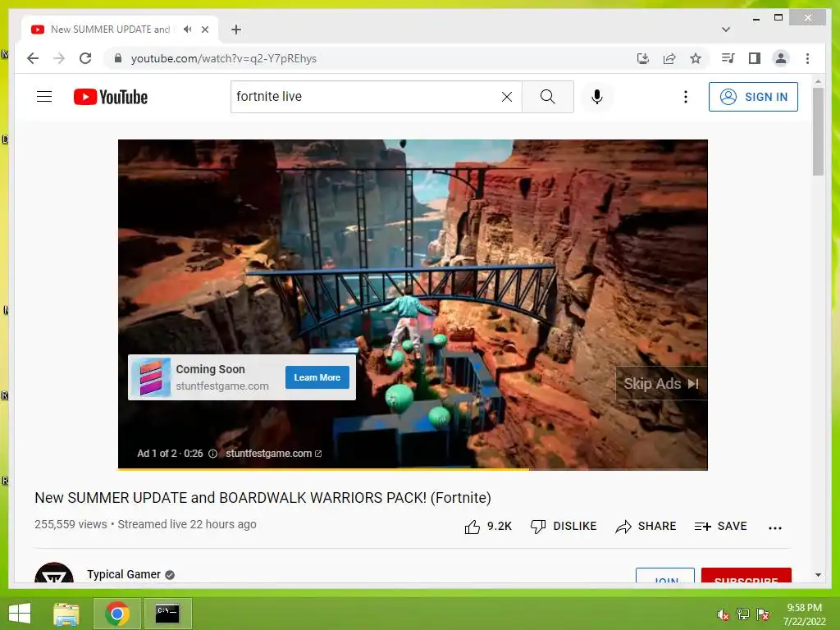Go to the YouTube home logo
Image resolution: width=840 pixels, height=630 pixels.
[111, 97]
